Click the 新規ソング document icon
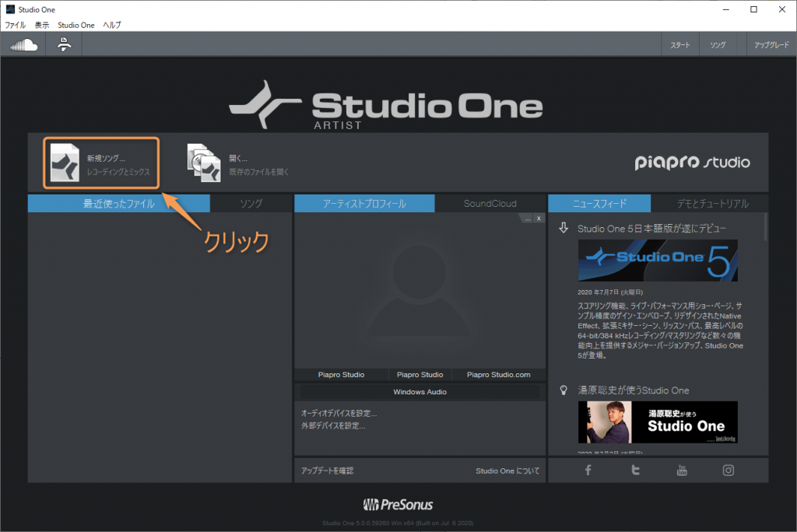The height and width of the screenshot is (532, 797). pos(66,161)
